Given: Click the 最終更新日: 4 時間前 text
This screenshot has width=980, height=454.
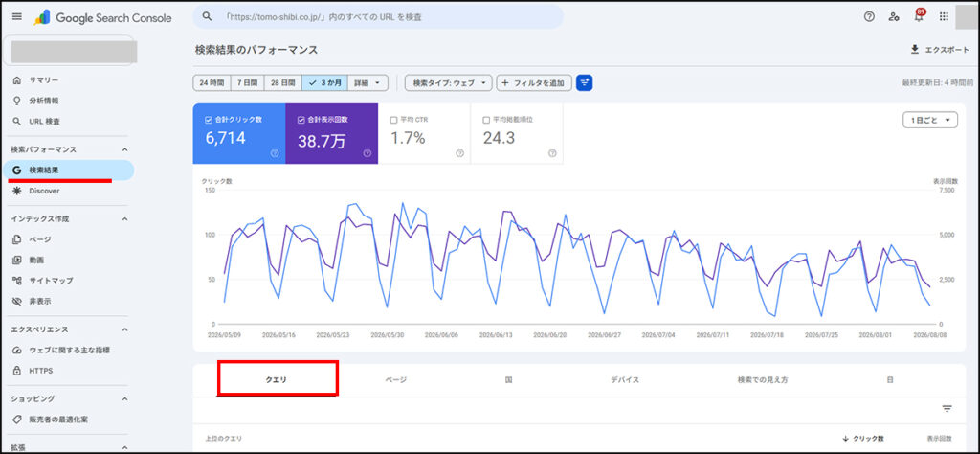Looking at the screenshot, I should point(937,82).
